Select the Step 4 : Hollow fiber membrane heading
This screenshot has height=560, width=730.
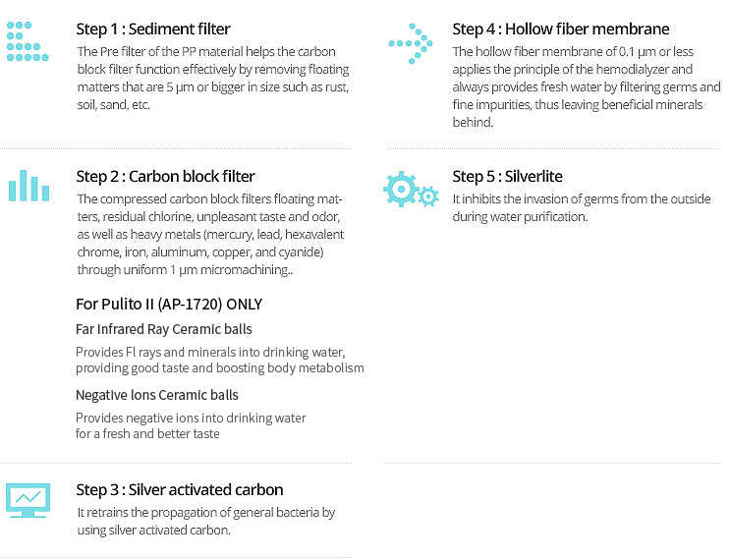click(x=561, y=29)
